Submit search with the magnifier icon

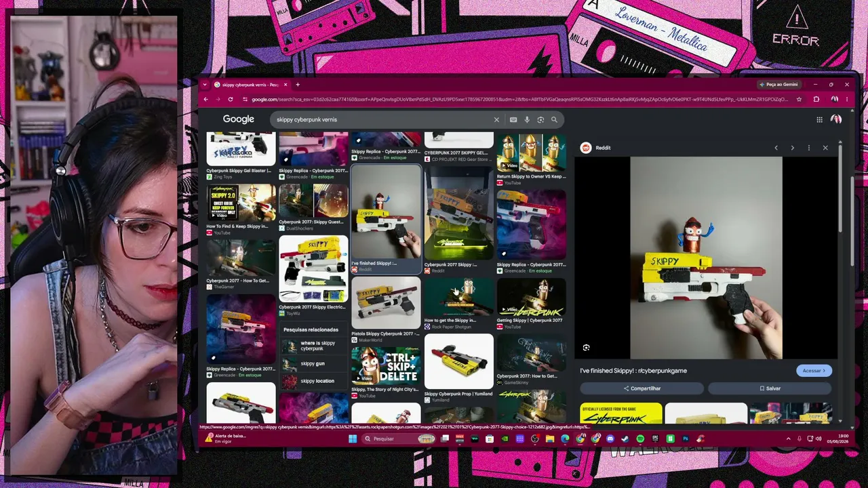[554, 119]
